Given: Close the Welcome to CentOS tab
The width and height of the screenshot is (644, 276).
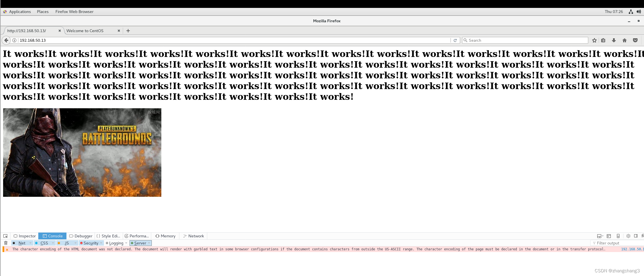Looking at the screenshot, I should coord(119,31).
